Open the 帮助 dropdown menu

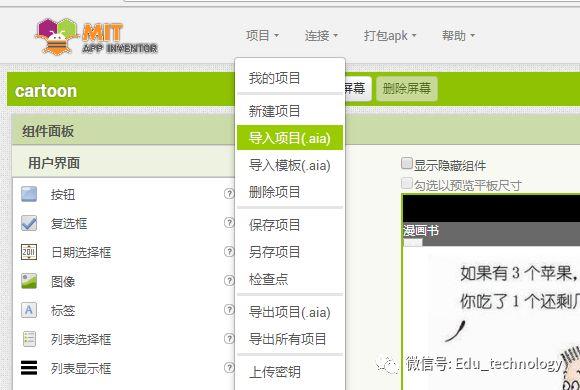[x=458, y=36]
